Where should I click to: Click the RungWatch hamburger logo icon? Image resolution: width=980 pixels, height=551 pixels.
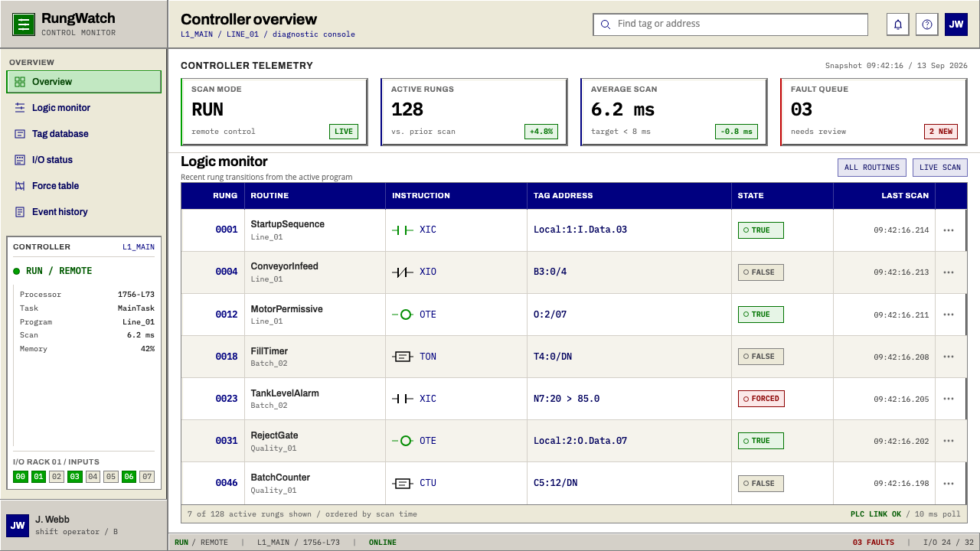click(x=24, y=24)
